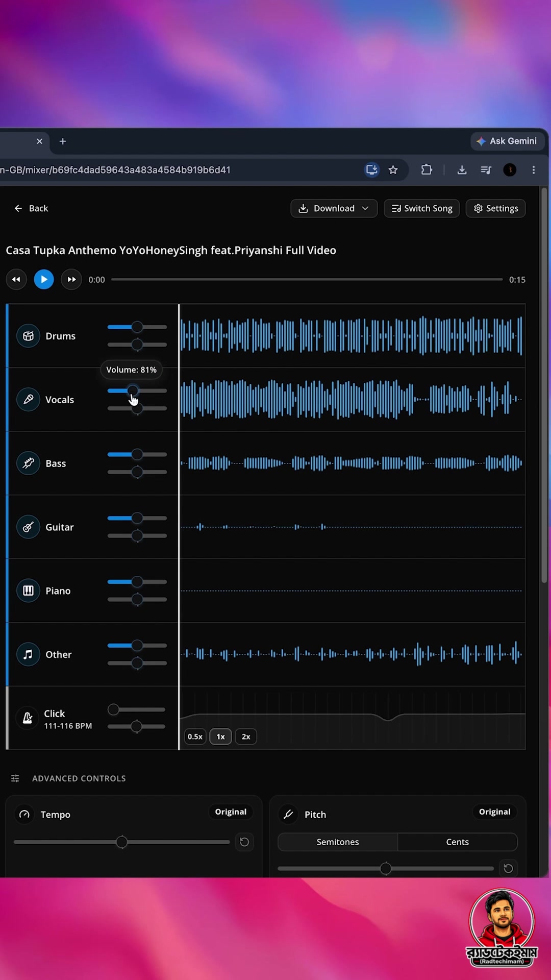
Task: Go Back to the previous page
Action: pyautogui.click(x=31, y=208)
